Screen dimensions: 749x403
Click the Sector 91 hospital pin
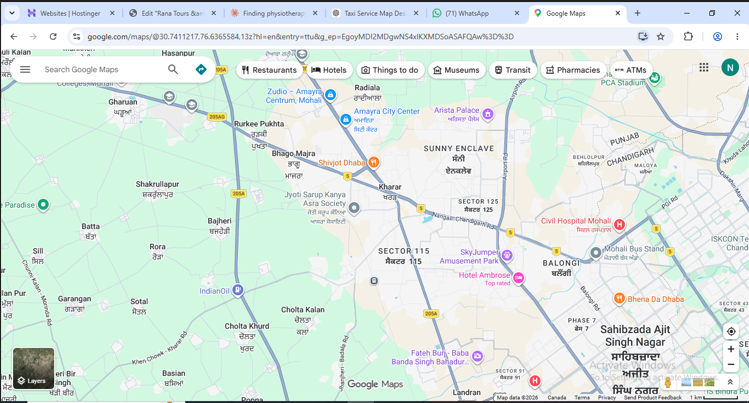(535, 381)
